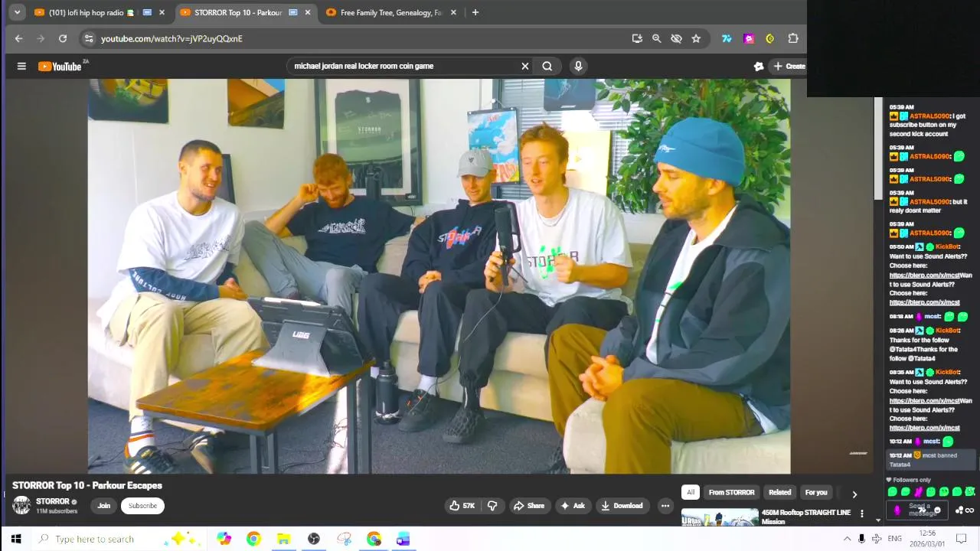Share the video

point(529,506)
